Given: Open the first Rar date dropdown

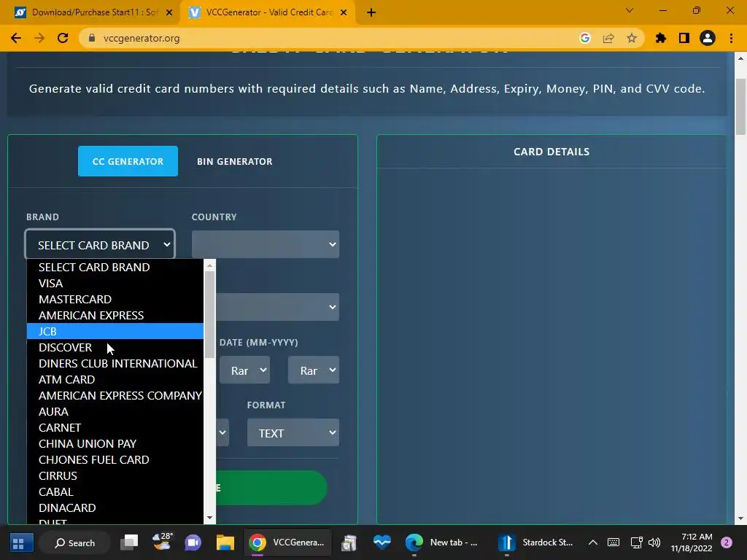Looking at the screenshot, I should click(x=245, y=370).
